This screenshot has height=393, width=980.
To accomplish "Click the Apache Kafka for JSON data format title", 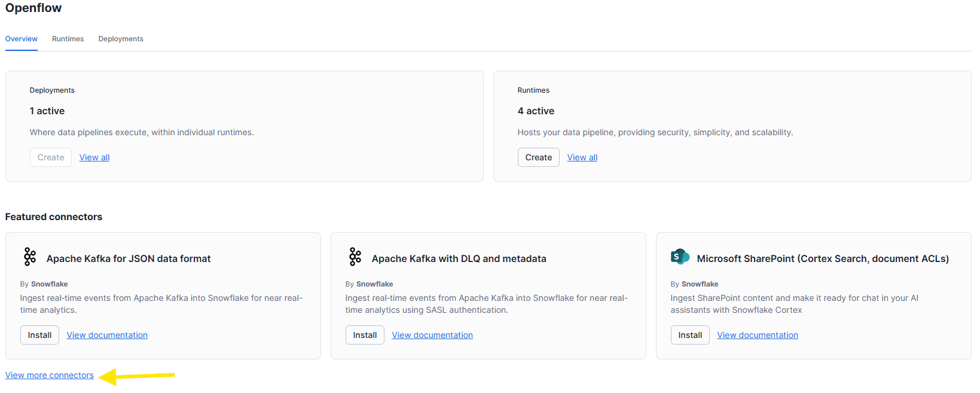I will tap(129, 258).
